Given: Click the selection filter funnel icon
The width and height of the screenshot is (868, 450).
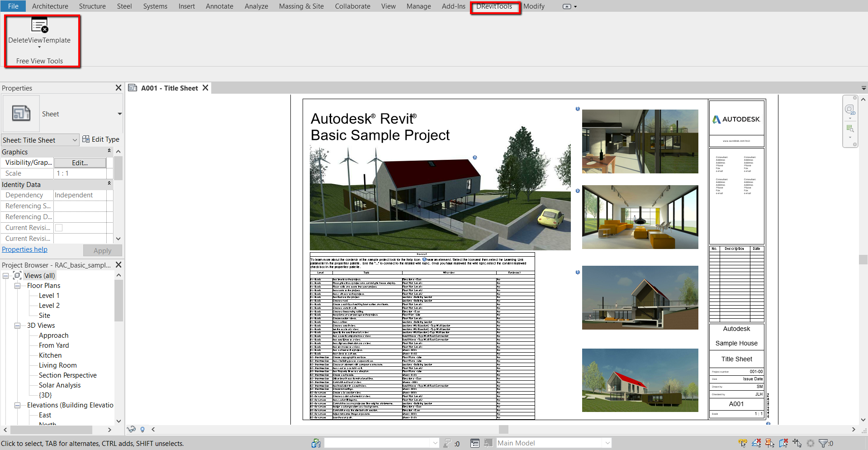Looking at the screenshot, I should (823, 443).
